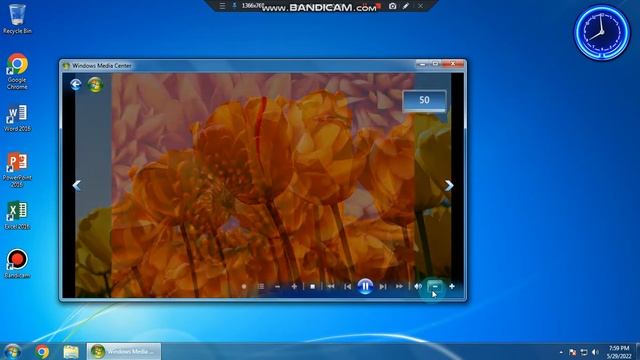The height and width of the screenshot is (360, 640).
Task: Minimize the Windows Media Center window
Action: click(422, 64)
